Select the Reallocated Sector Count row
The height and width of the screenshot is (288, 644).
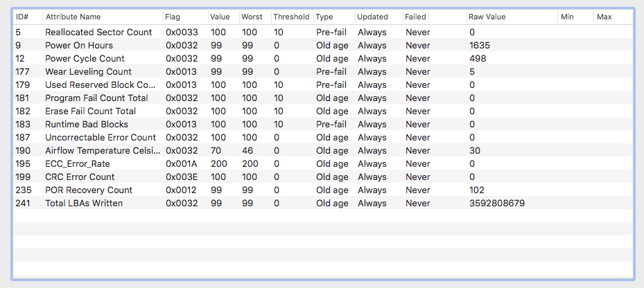pyautogui.click(x=323, y=32)
